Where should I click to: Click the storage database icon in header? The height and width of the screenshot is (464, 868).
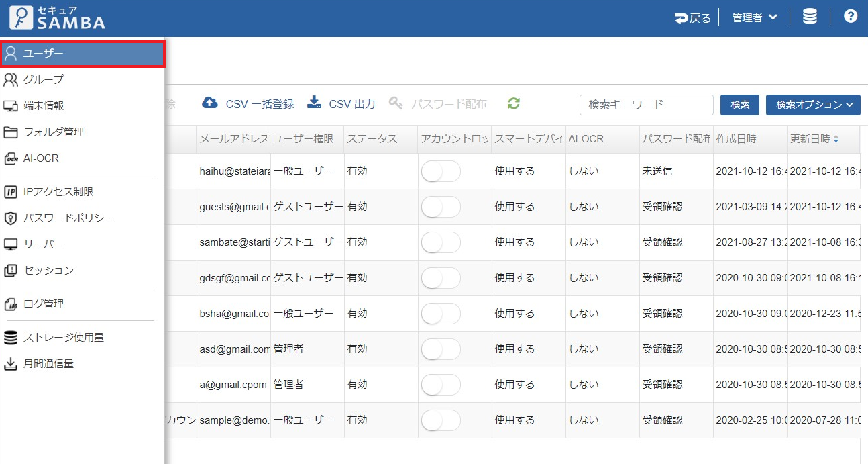(810, 17)
